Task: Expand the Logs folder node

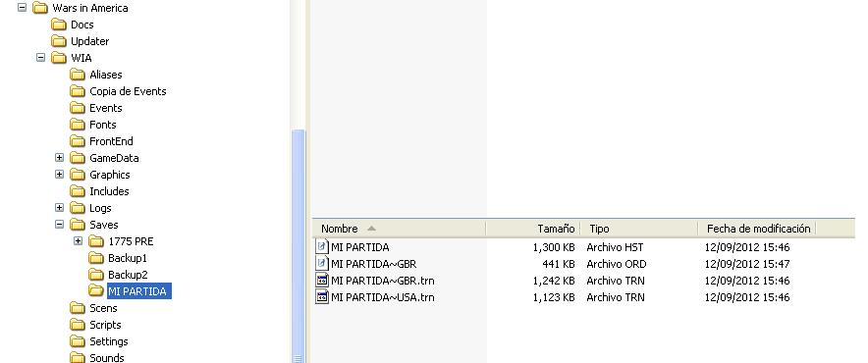Action: [59, 208]
